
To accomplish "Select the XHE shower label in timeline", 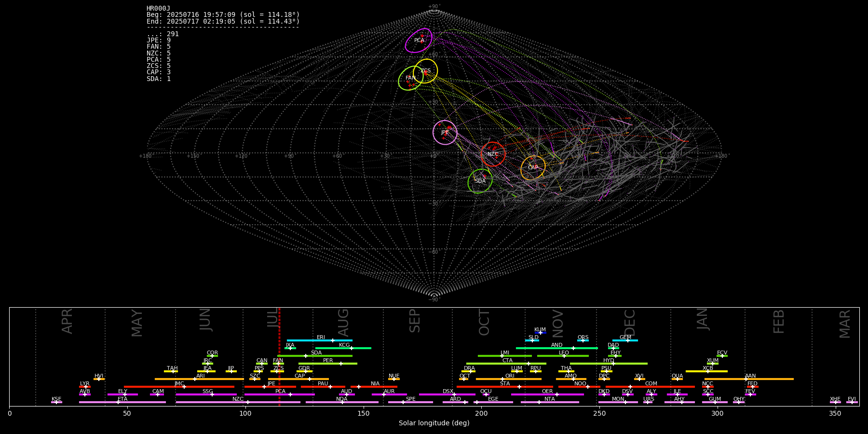I will [835, 399].
